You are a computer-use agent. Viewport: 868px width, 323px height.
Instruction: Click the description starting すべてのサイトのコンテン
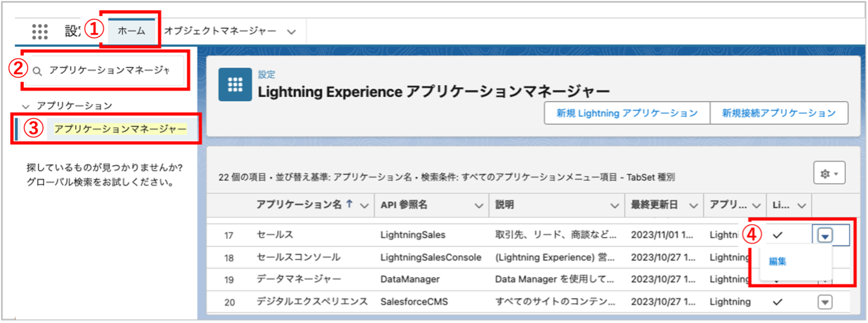[554, 302]
